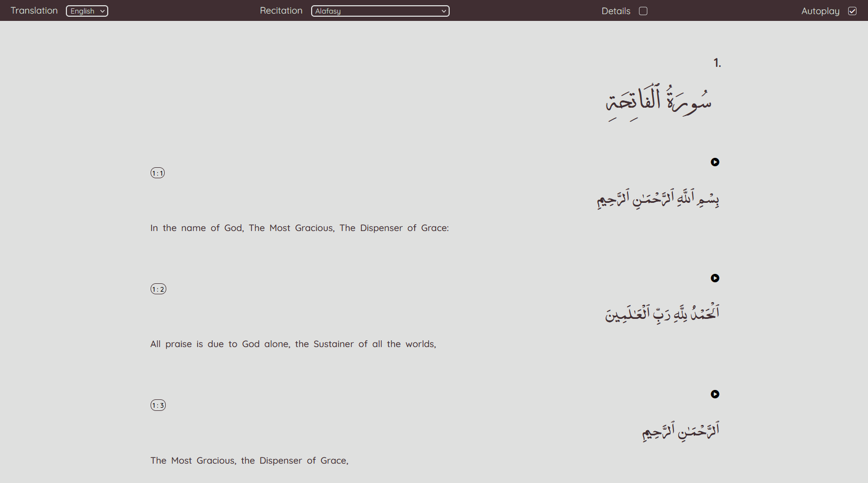
Task: Click translation "The Most Gracious, the Dispenser of Grace,"
Action: [249, 461]
